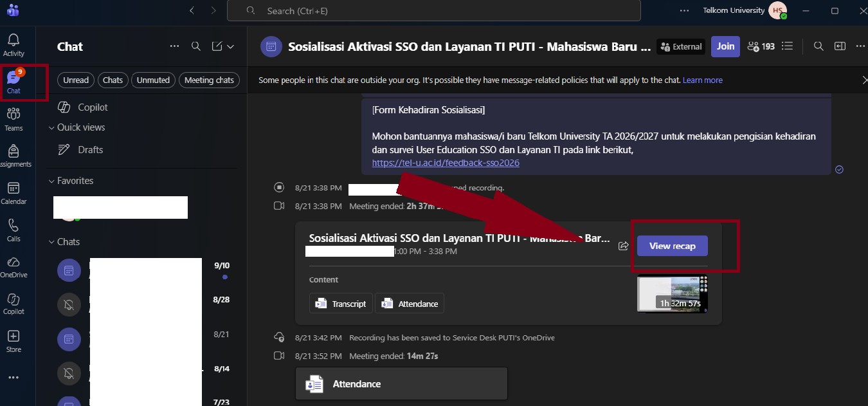Image resolution: width=868 pixels, height=406 pixels.
Task: Click the View recap button
Action: (x=672, y=246)
